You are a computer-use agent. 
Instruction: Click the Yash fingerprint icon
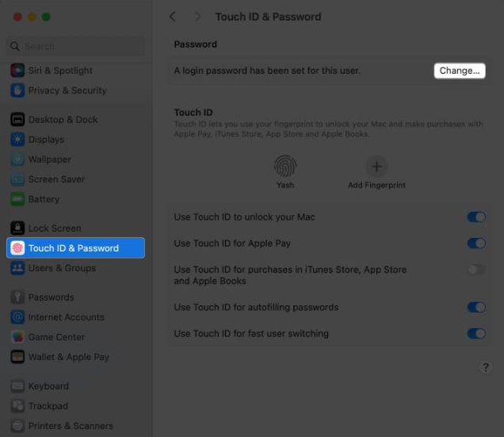pyautogui.click(x=285, y=166)
